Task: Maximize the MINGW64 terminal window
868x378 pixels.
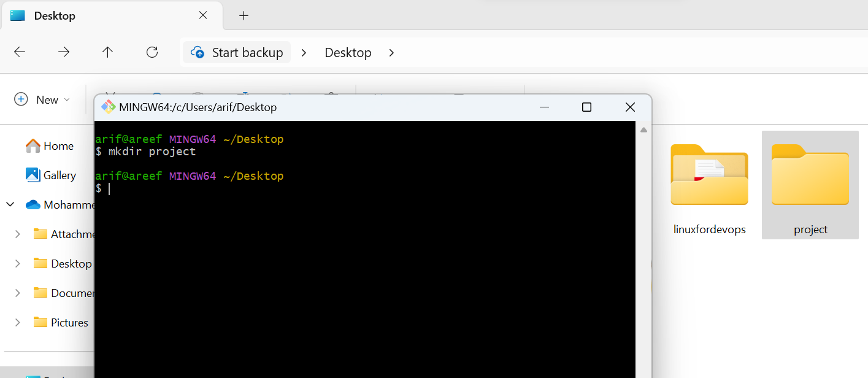Action: (586, 107)
